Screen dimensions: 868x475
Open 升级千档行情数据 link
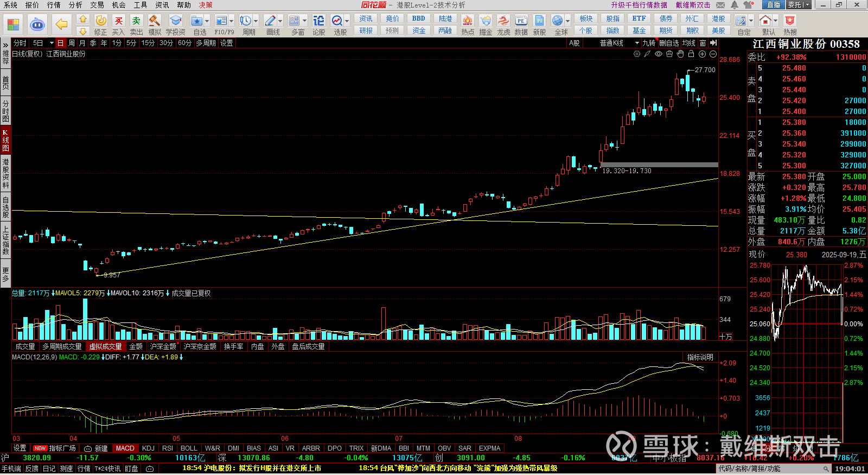[x=639, y=5]
